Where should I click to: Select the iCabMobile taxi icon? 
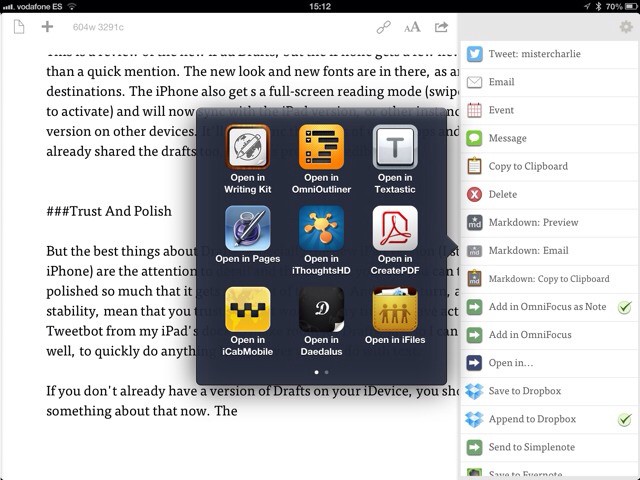click(247, 310)
